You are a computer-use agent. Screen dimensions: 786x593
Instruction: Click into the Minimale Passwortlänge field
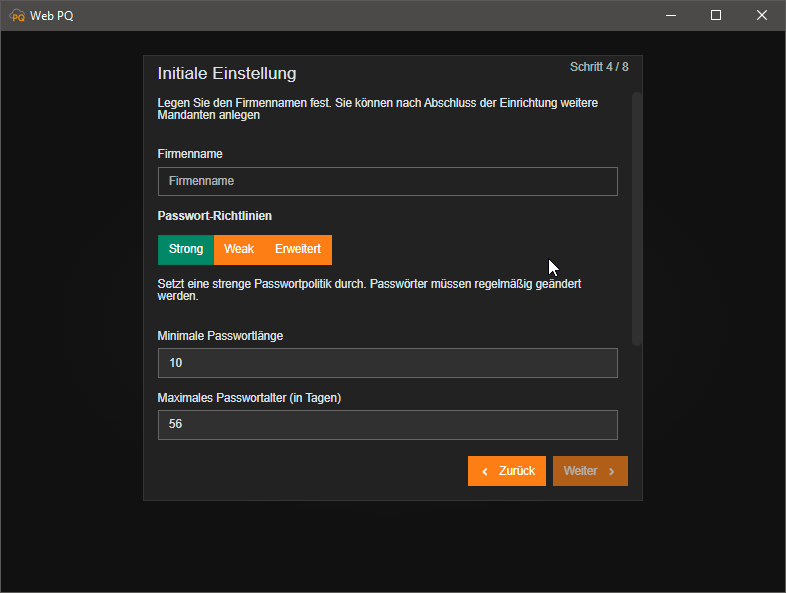[387, 363]
